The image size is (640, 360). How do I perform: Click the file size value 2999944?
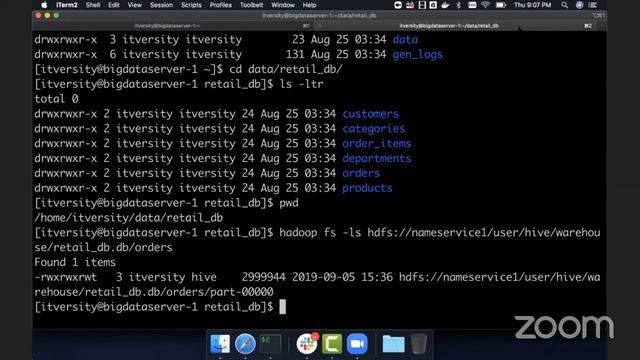point(263,277)
